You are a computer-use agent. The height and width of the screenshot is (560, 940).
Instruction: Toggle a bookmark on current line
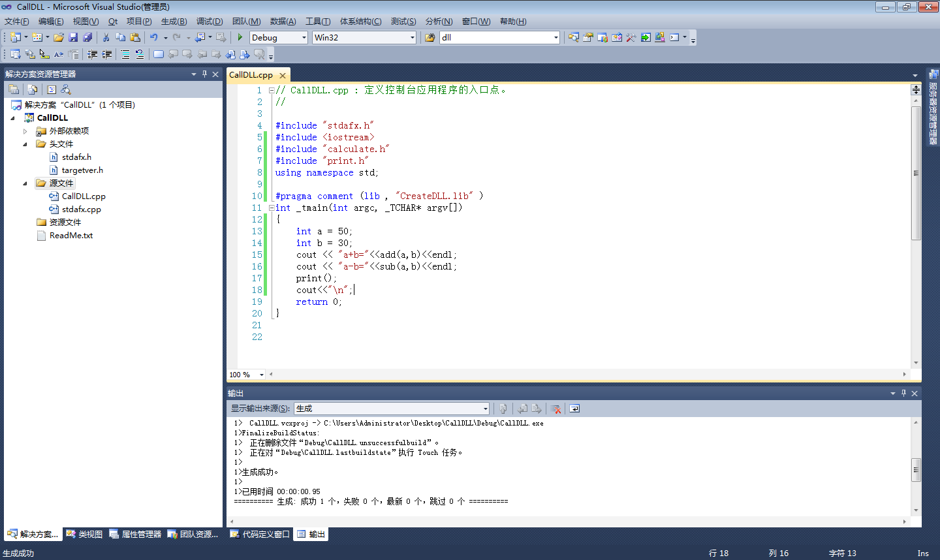click(x=159, y=54)
